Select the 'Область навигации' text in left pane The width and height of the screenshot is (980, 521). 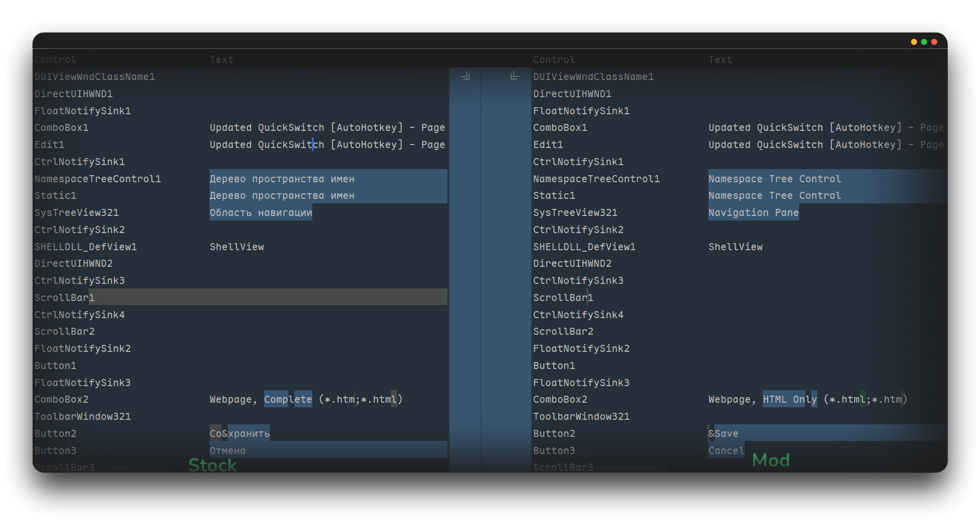260,212
